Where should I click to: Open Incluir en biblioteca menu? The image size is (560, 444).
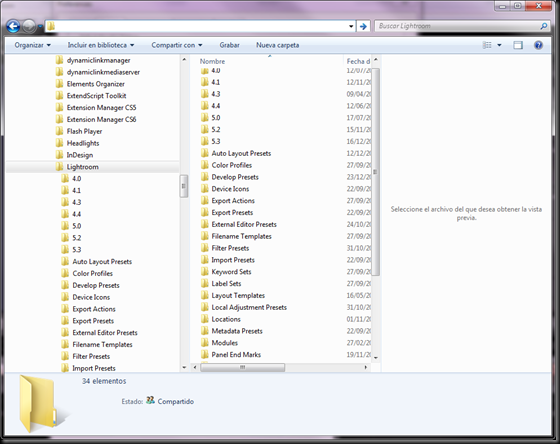coord(101,45)
